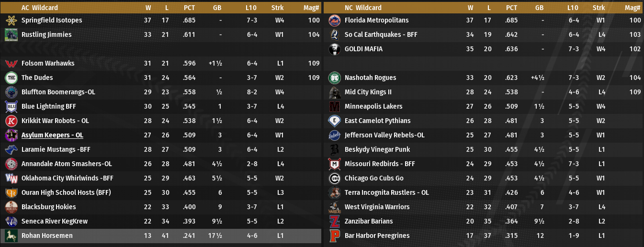The height and width of the screenshot is (247, 644).
Task: Click the Bar Harbor Peregrines logo
Action: tap(334, 236)
